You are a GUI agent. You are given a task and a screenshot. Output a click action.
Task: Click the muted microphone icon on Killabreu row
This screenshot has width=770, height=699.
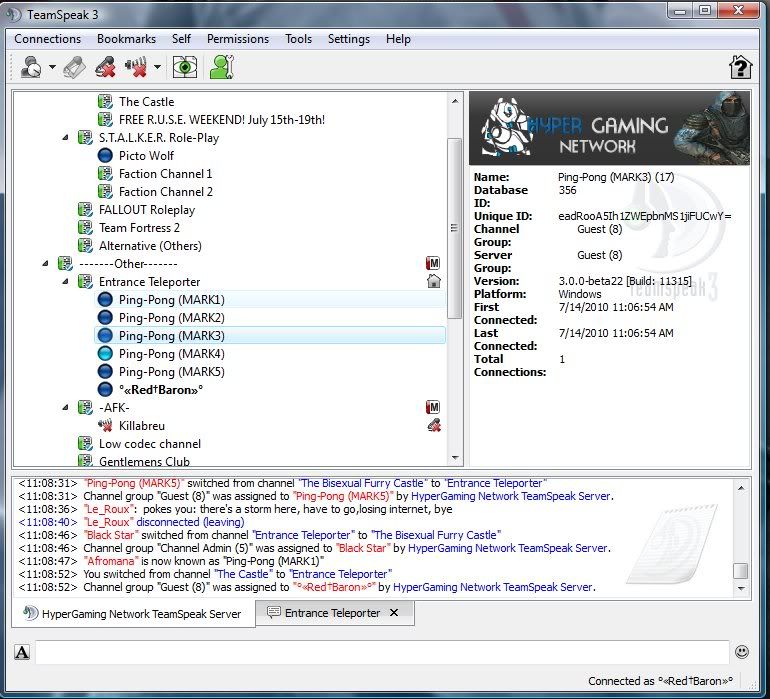(434, 425)
